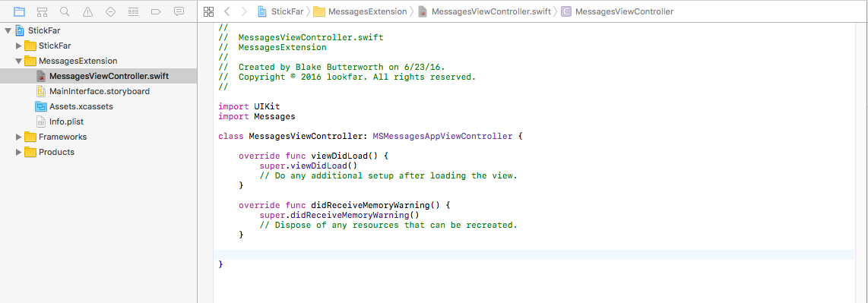Show the Report navigator speech bubble

coord(179,11)
